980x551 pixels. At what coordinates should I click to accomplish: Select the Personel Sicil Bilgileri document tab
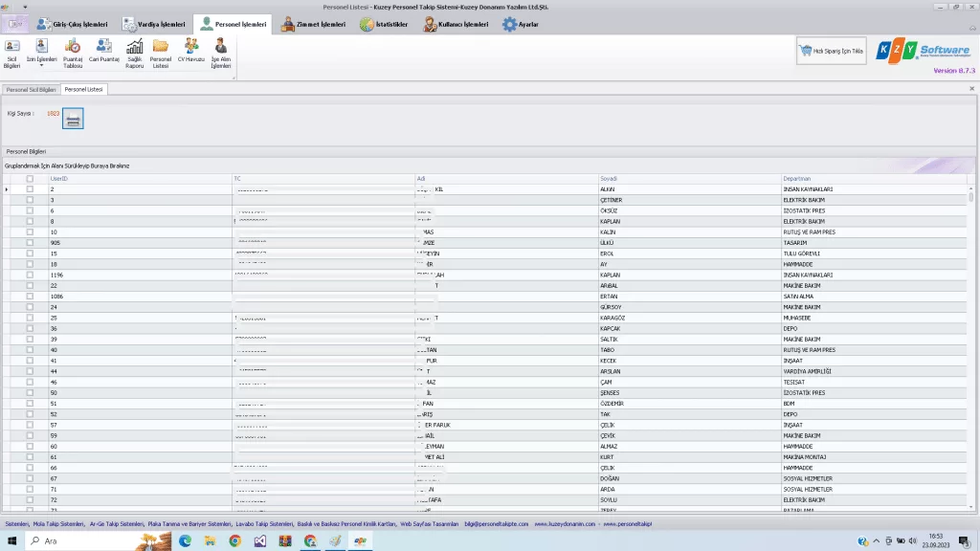32,89
